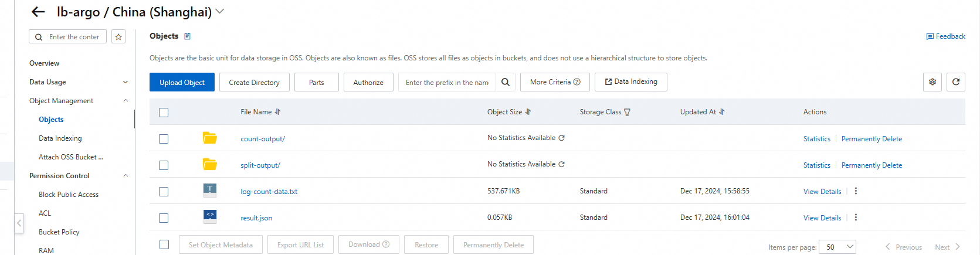Click the Download button at bottom

(369, 244)
